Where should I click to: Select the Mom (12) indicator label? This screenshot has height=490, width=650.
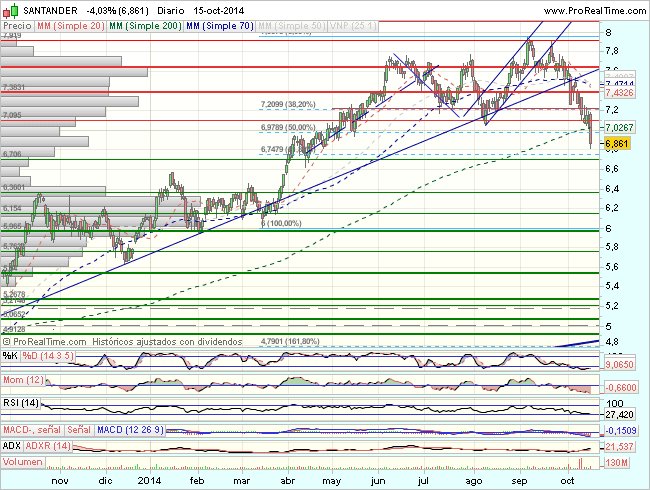23,380
